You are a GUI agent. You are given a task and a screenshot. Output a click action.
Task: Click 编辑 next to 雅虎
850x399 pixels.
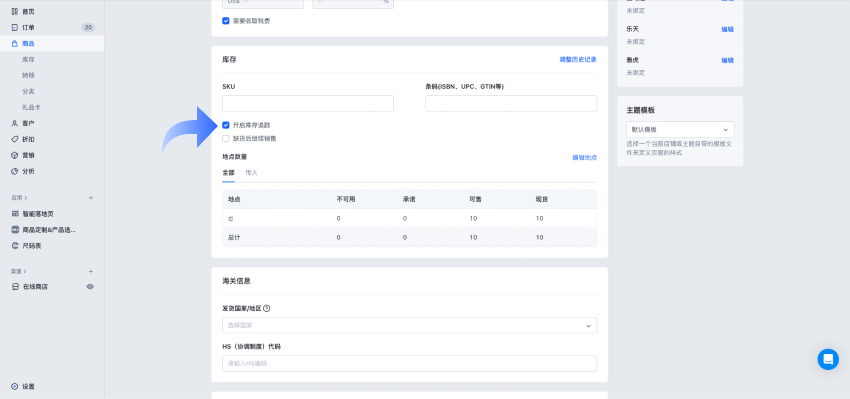727,60
